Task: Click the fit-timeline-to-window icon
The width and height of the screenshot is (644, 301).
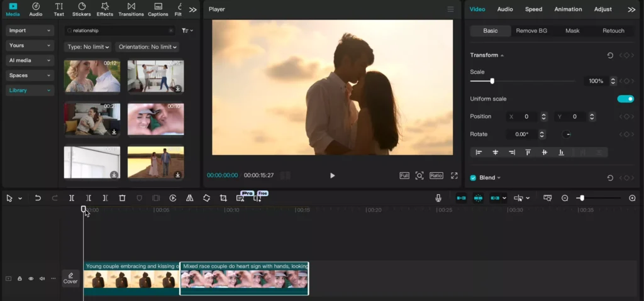Action: pos(548,198)
